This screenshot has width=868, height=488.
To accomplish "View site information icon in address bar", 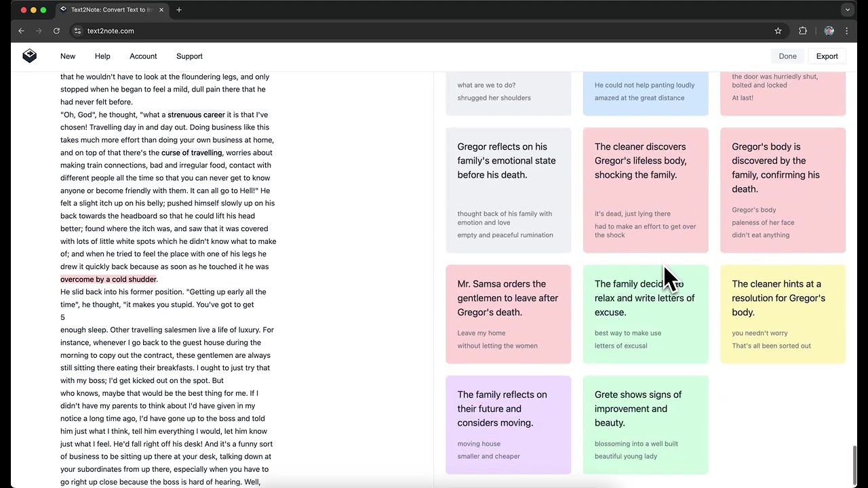I will (77, 30).
